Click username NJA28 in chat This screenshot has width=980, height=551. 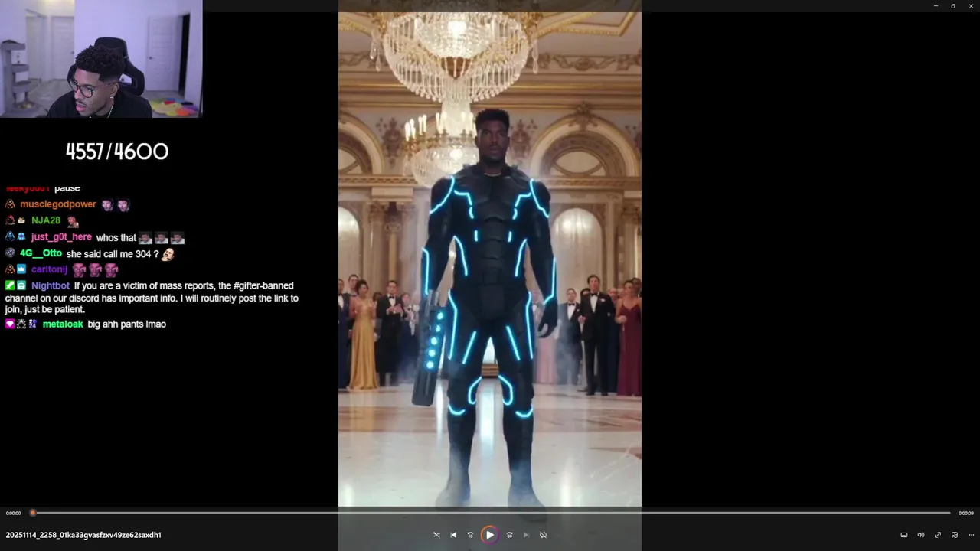[x=46, y=220]
